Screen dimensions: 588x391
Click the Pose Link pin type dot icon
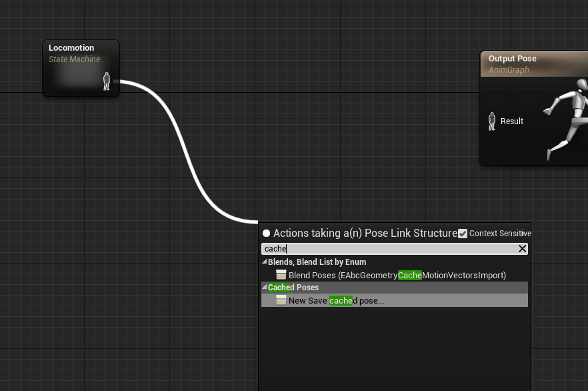tap(266, 234)
